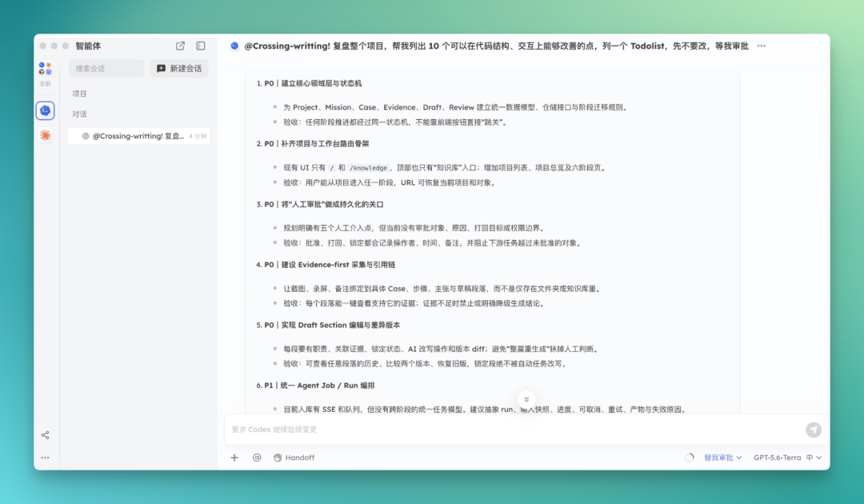Click the bullet 验收：批准、打回、锁定都会记录操作者

point(433,243)
